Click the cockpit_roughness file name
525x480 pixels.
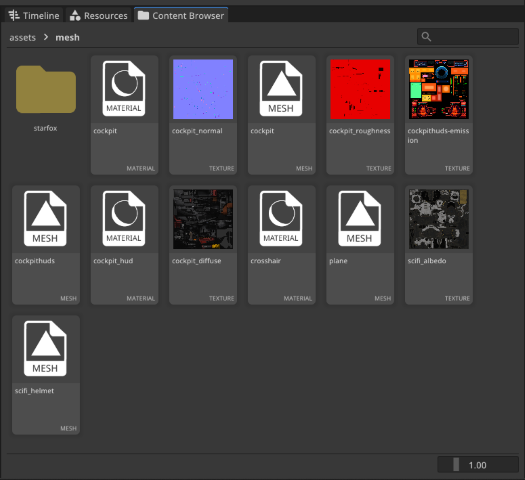(360, 131)
